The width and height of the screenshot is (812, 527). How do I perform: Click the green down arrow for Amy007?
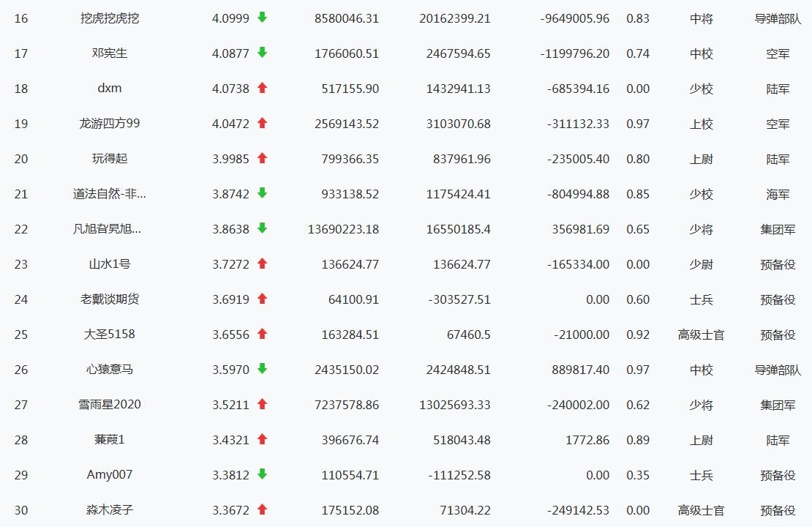(262, 474)
